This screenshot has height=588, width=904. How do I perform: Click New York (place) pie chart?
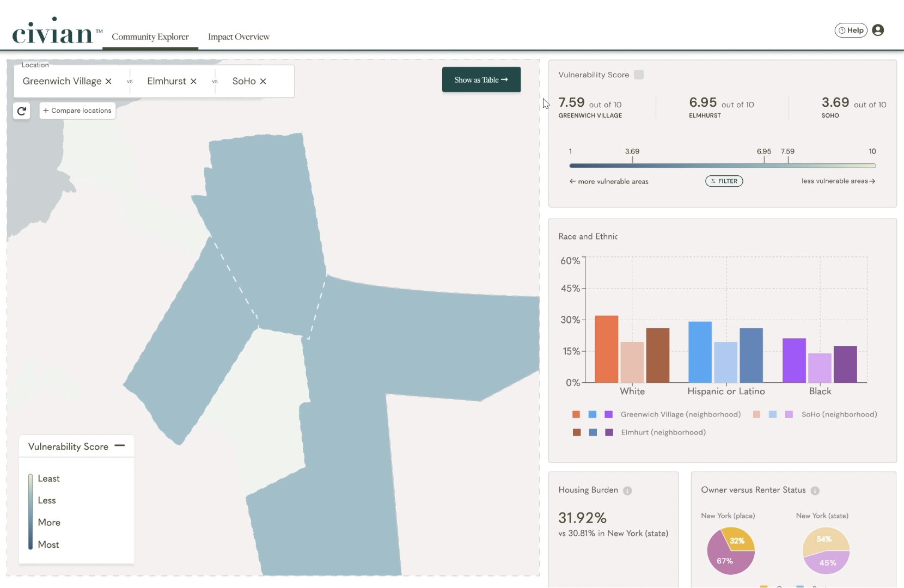731,550
